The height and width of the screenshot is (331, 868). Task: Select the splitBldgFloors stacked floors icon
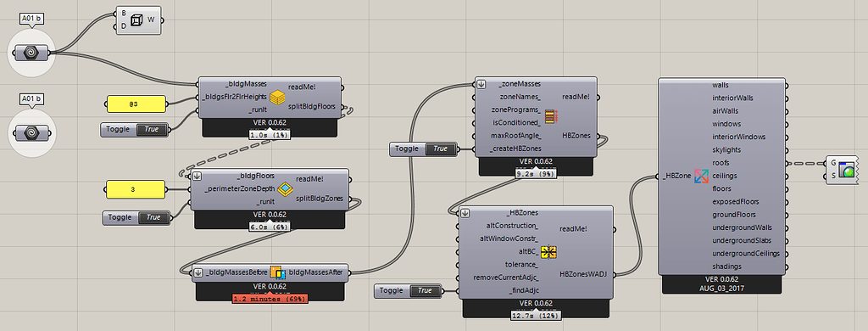(x=277, y=98)
